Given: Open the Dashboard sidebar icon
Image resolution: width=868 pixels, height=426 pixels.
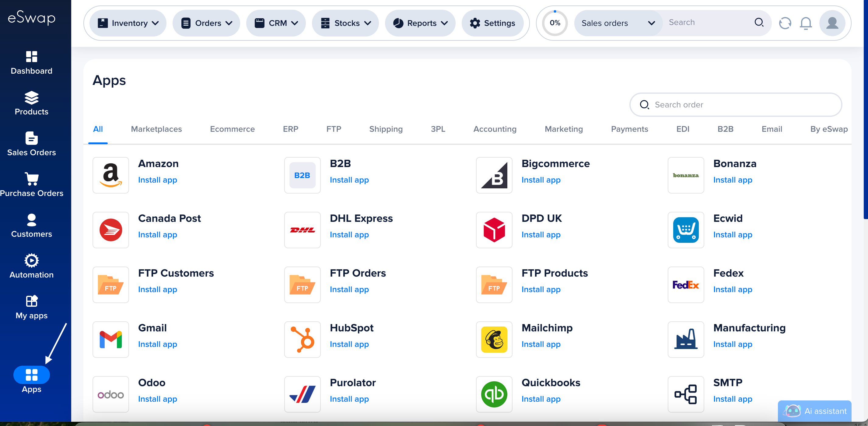Looking at the screenshot, I should coord(31,57).
